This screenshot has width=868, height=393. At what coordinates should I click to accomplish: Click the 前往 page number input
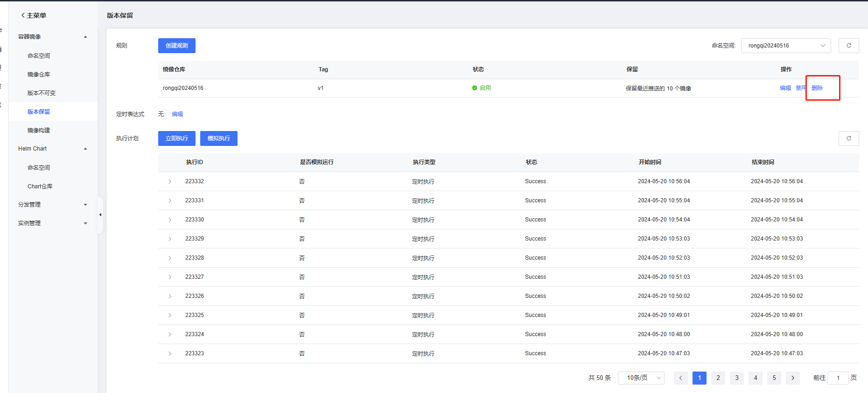click(x=838, y=378)
